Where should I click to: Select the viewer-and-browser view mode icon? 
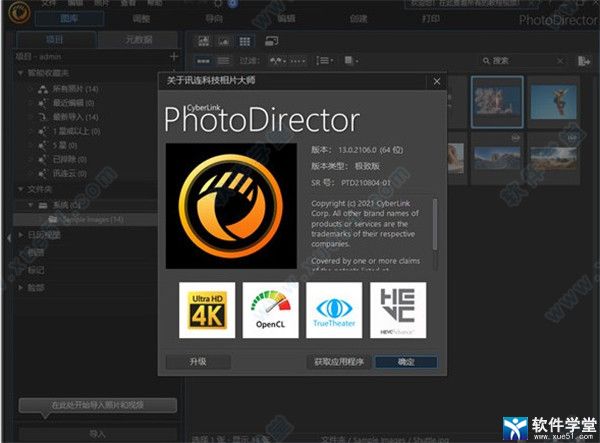pyautogui.click(x=204, y=41)
